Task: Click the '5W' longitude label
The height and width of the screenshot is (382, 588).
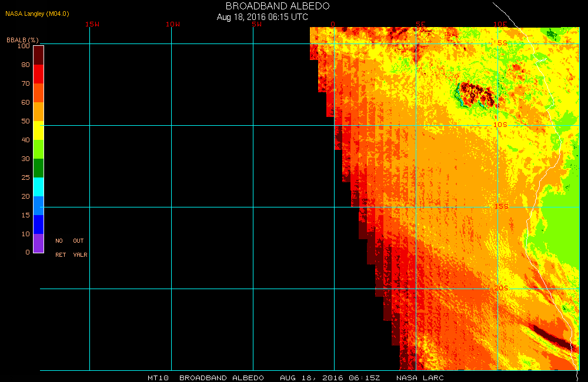Action: 257,24
